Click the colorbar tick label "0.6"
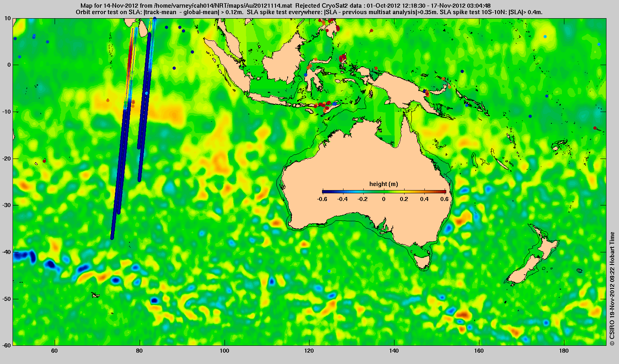619x364 pixels. 445,199
